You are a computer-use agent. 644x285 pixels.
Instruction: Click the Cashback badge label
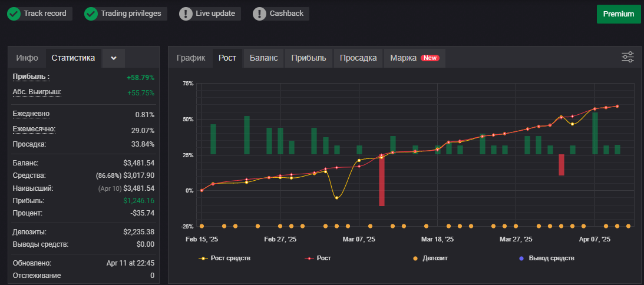[286, 14]
